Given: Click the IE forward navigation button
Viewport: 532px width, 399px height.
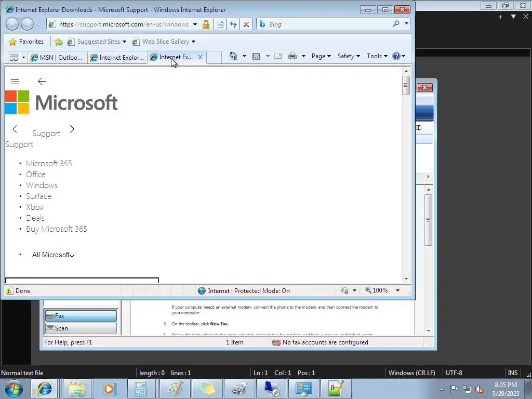Looking at the screenshot, I should (x=27, y=24).
